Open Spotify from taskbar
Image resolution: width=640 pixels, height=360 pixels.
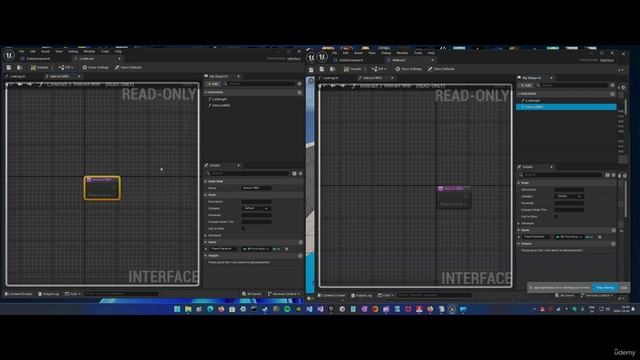pos(287,309)
